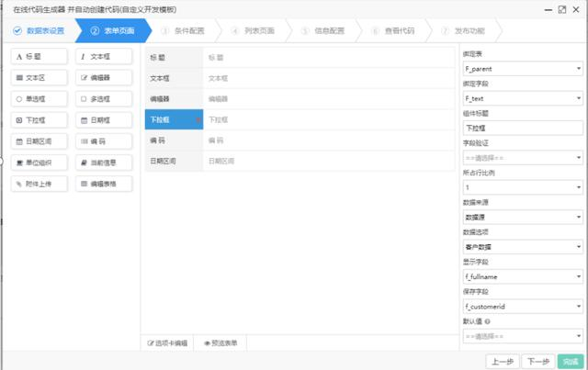Image resolution: width=588 pixels, height=370 pixels.
Task: Open the 数据来源 dropdown
Action: click(523, 217)
